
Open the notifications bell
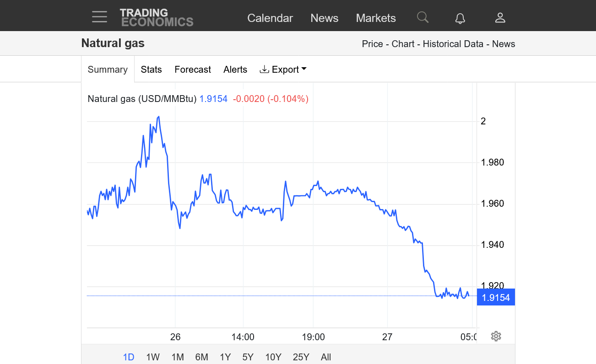click(x=460, y=18)
